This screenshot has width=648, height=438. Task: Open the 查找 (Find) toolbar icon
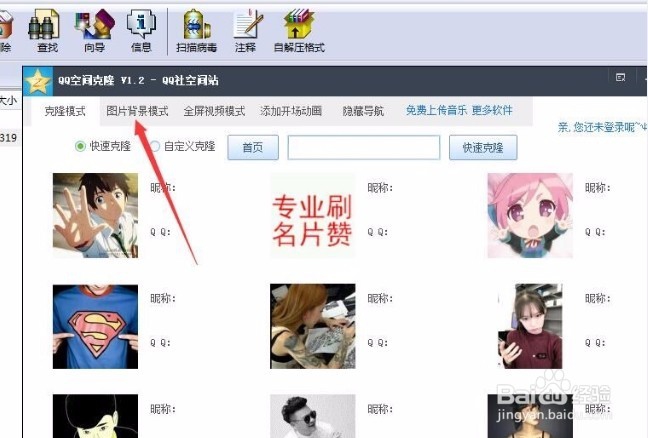(44, 31)
